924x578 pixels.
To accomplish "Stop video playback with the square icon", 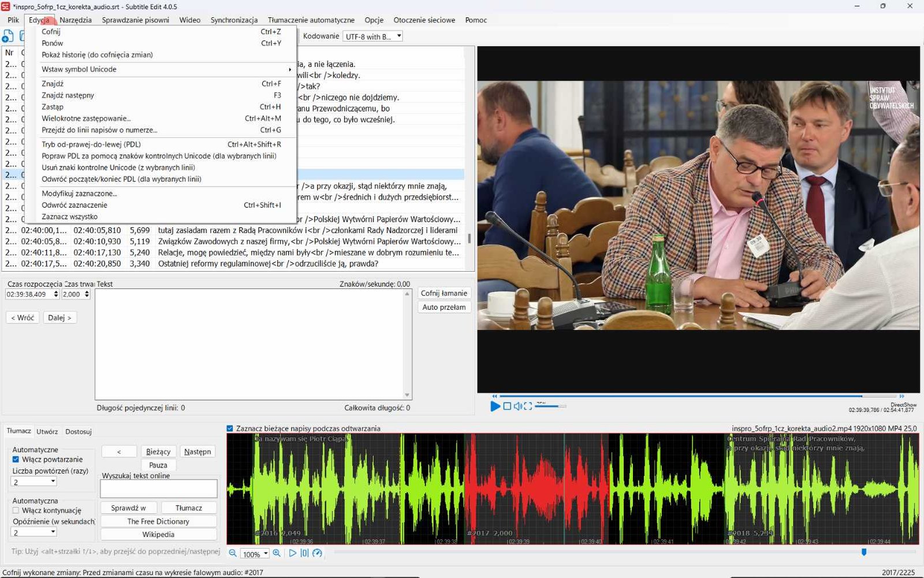I will point(507,406).
